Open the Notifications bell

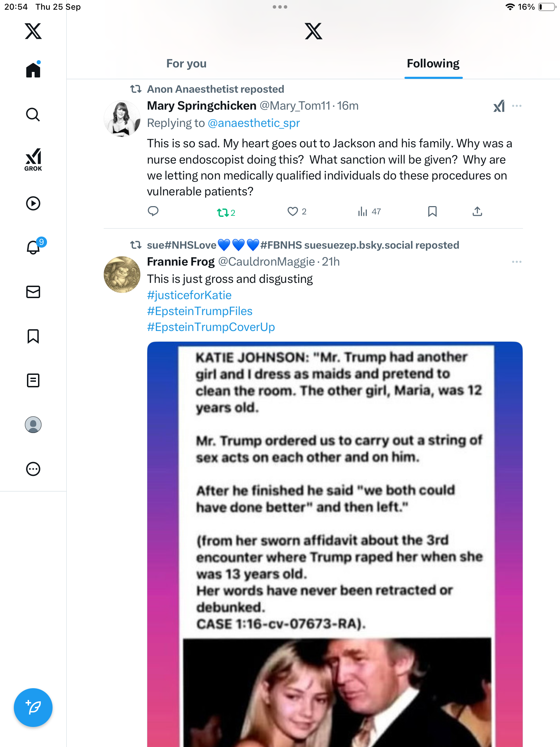click(x=34, y=248)
